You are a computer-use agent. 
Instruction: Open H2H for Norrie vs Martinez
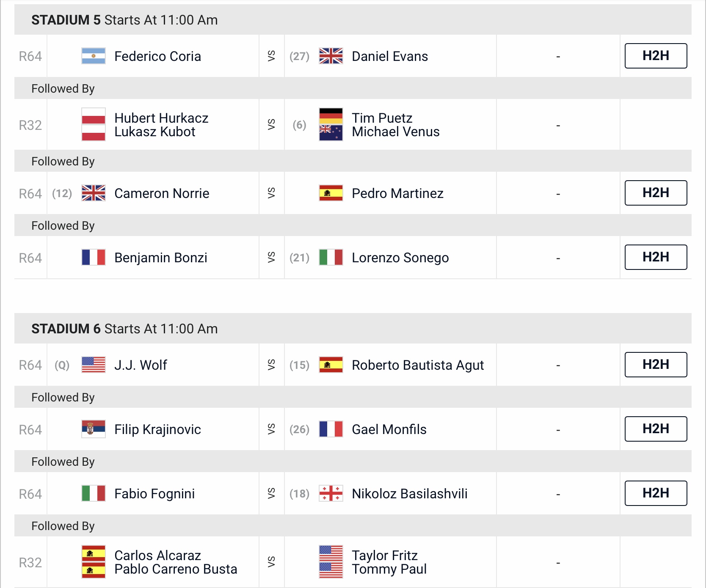pos(656,193)
